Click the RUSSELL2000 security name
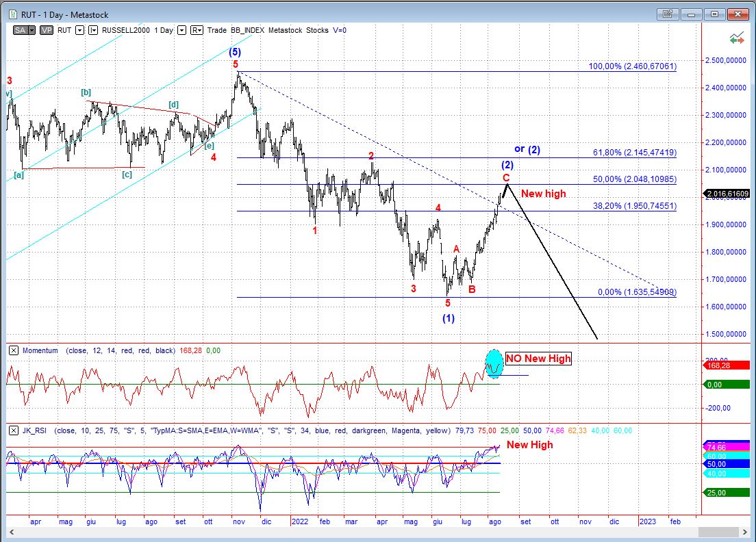Screen dimensions: 756x542 (126, 30)
